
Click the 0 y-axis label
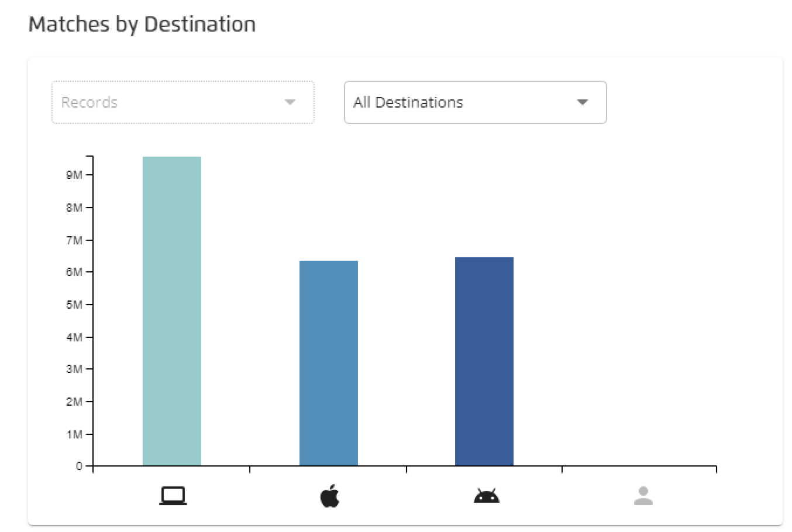pyautogui.click(x=79, y=466)
